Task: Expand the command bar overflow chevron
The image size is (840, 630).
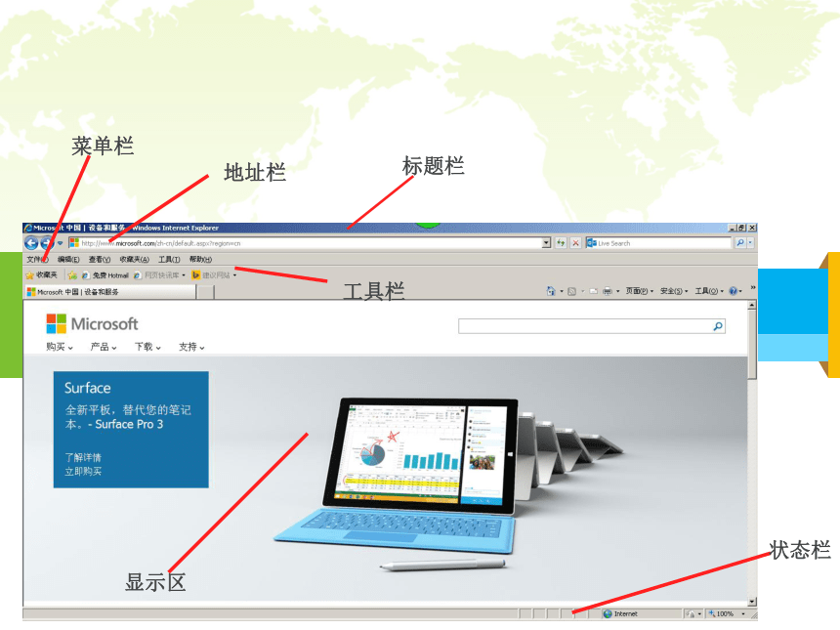Action: (753, 288)
